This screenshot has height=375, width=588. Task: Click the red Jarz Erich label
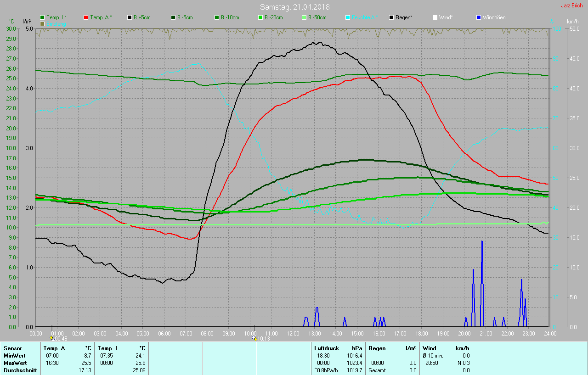(571, 6)
